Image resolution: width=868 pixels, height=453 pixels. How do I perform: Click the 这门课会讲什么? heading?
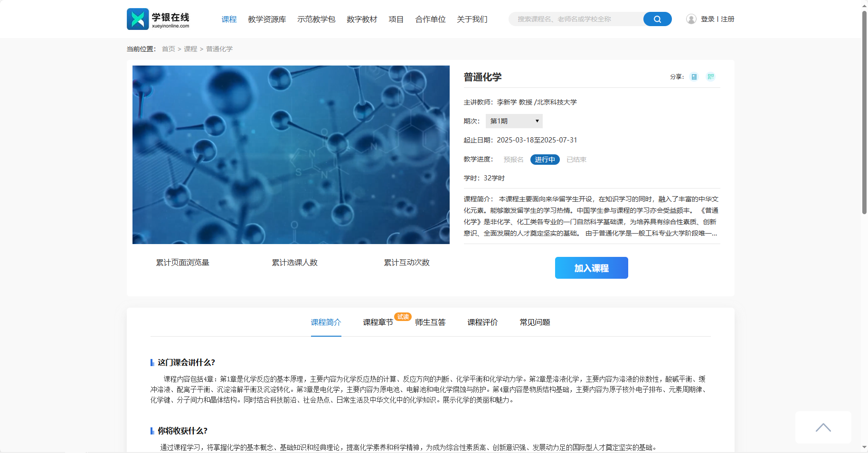pyautogui.click(x=186, y=362)
